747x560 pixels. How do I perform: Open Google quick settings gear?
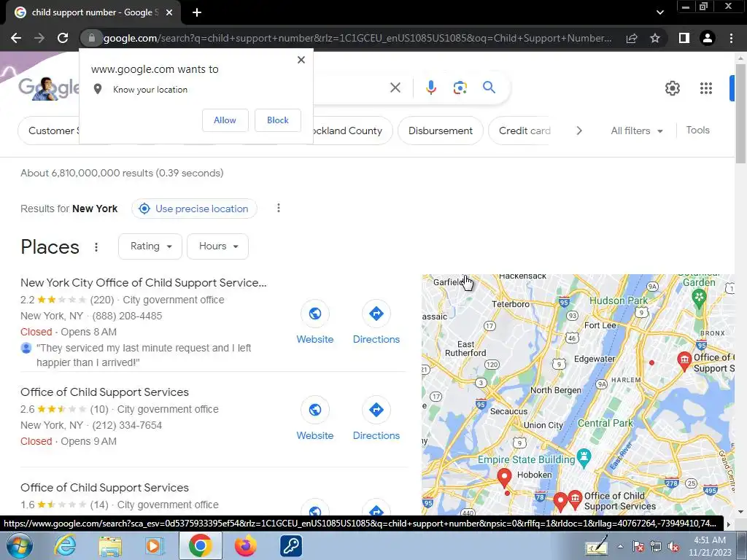[x=672, y=88]
